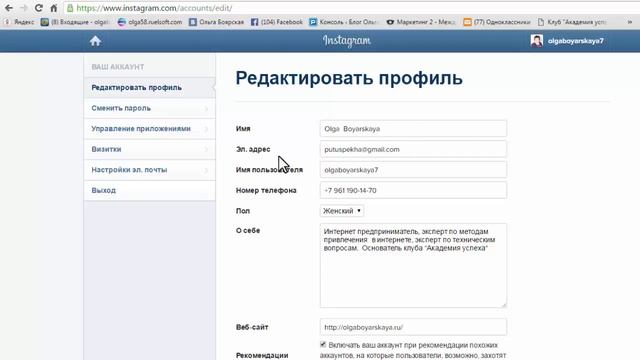Click the Instagram logo

pos(347,41)
